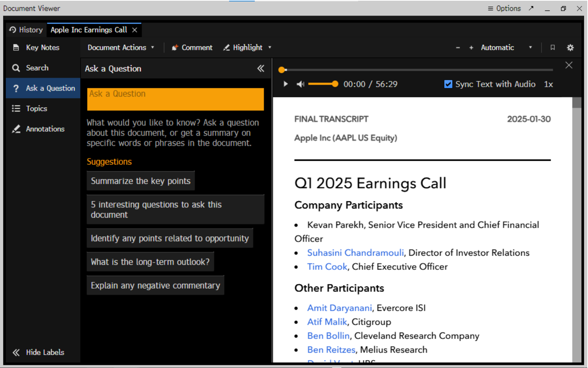Zoom out with the minus button
Image resolution: width=588 pixels, height=368 pixels.
458,48
